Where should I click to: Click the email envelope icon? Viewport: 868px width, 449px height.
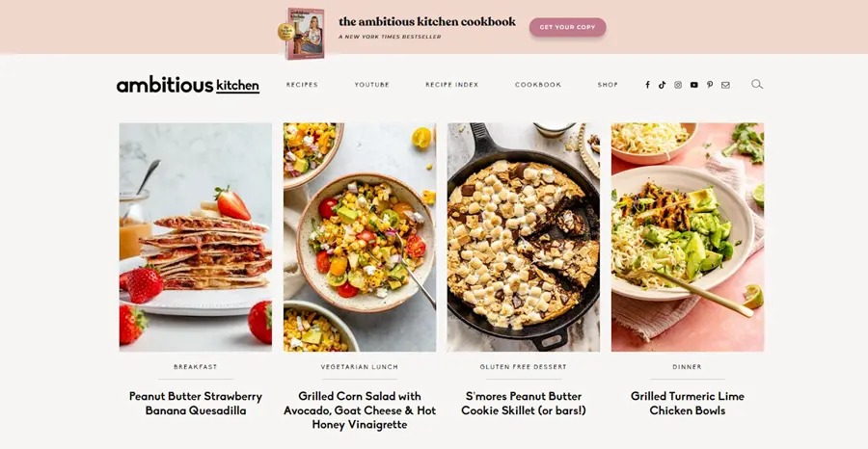(725, 85)
